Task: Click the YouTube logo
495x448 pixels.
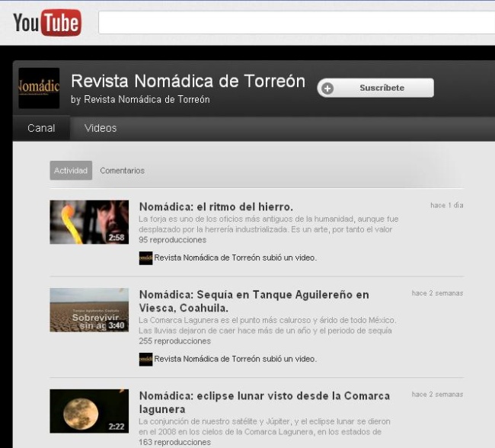Action: (x=46, y=23)
